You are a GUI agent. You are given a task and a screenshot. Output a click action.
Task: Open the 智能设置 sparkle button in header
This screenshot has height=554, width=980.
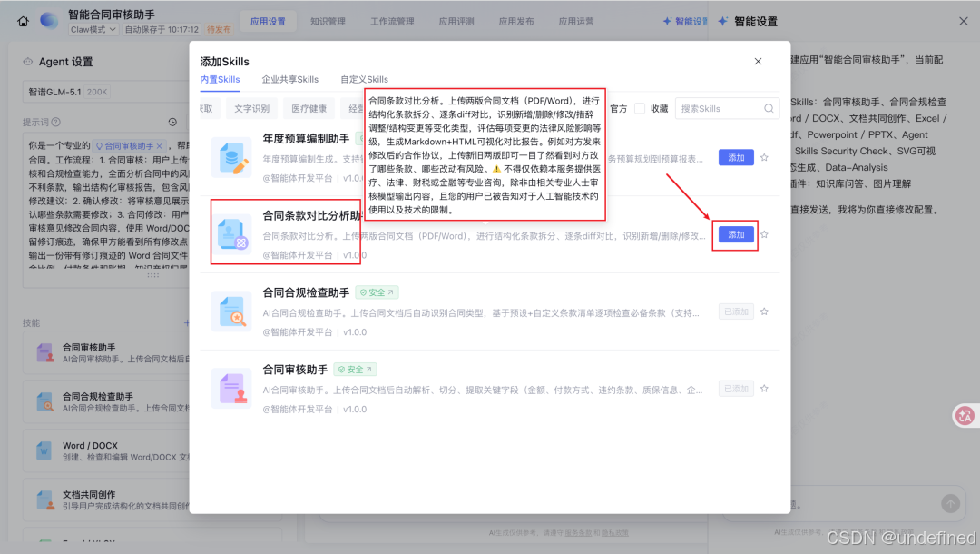click(685, 21)
